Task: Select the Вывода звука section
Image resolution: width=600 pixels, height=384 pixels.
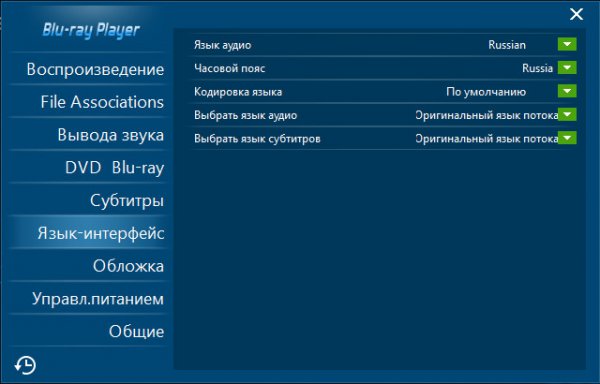Action: [x=89, y=135]
